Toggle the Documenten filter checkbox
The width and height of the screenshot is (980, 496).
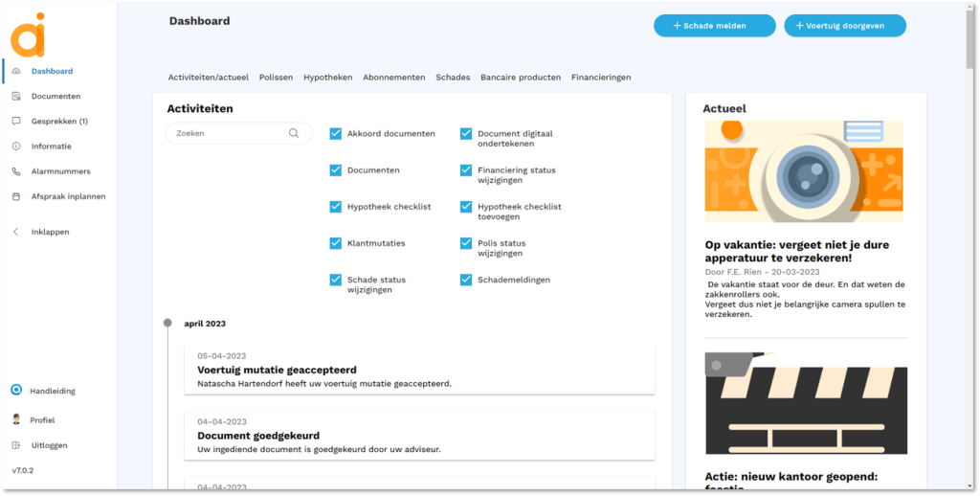pyautogui.click(x=336, y=170)
